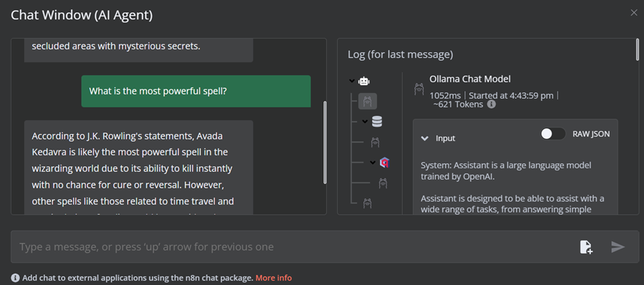644x285 pixels.
Task: Attach a file using the add-file icon
Action: 586,247
